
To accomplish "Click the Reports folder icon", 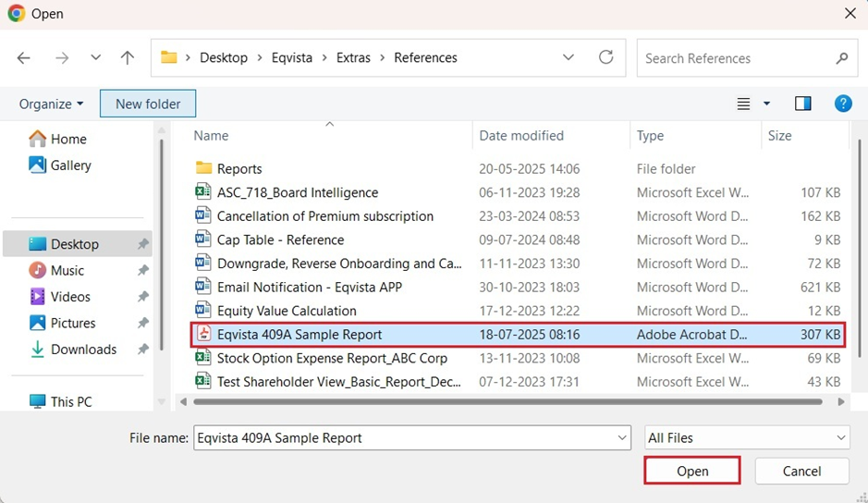I will [203, 168].
